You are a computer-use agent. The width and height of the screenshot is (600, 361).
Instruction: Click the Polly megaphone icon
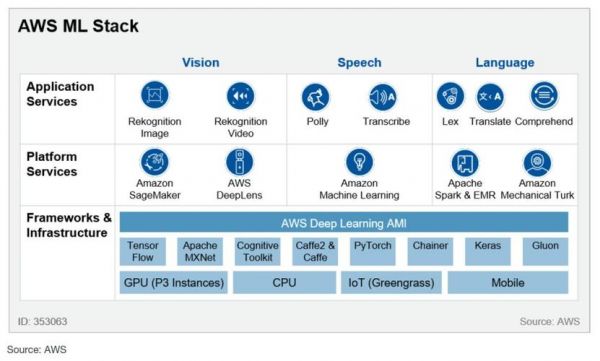tap(315, 97)
